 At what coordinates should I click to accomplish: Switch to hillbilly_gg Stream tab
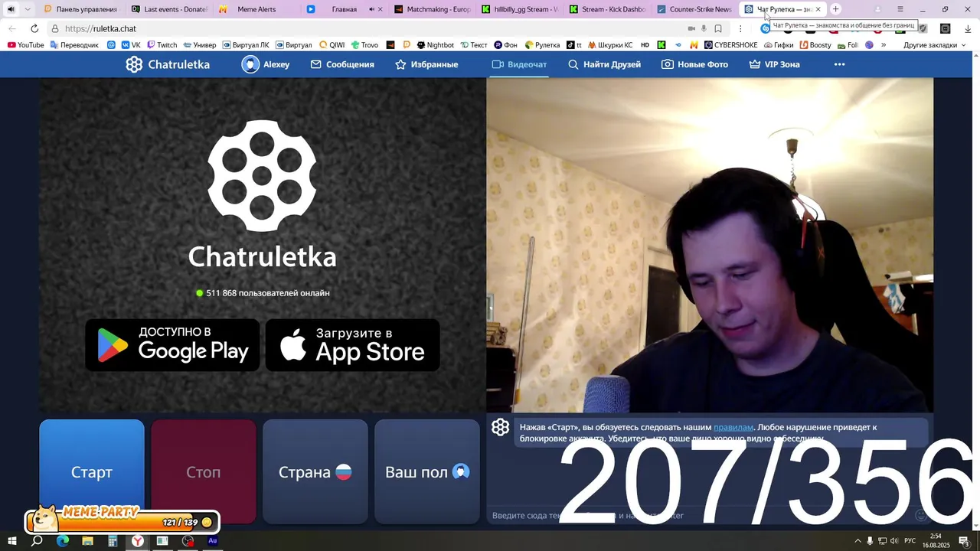coord(519,9)
